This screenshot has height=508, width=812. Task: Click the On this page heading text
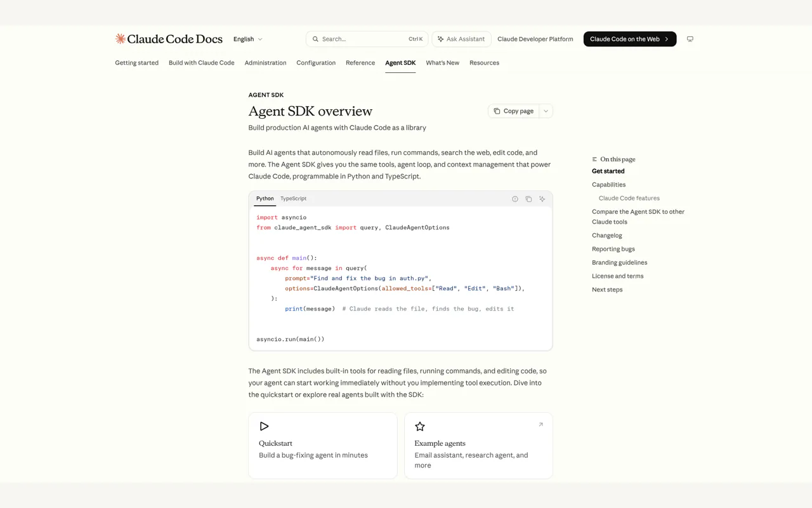[617, 159]
